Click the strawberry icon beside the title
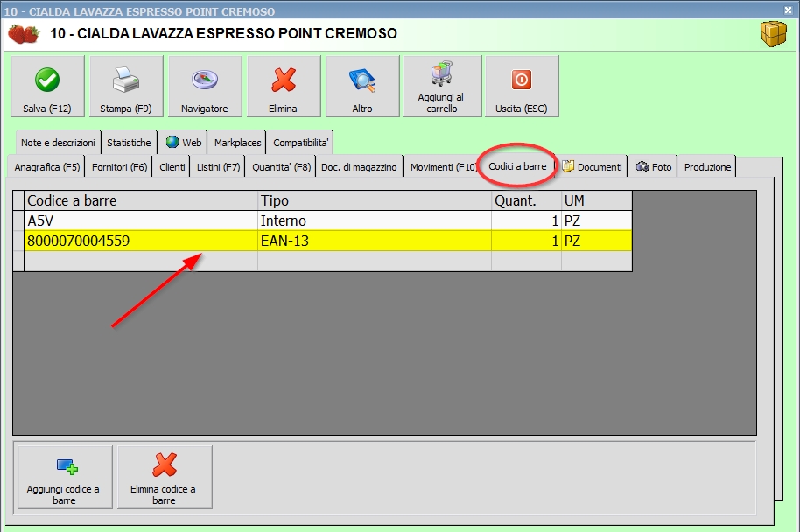The image size is (800, 532). coord(24,34)
